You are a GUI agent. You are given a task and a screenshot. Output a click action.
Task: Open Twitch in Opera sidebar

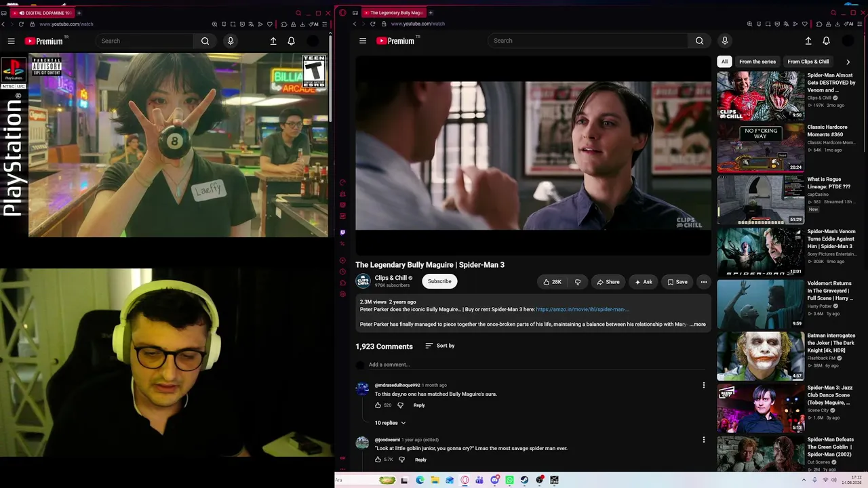(x=342, y=232)
